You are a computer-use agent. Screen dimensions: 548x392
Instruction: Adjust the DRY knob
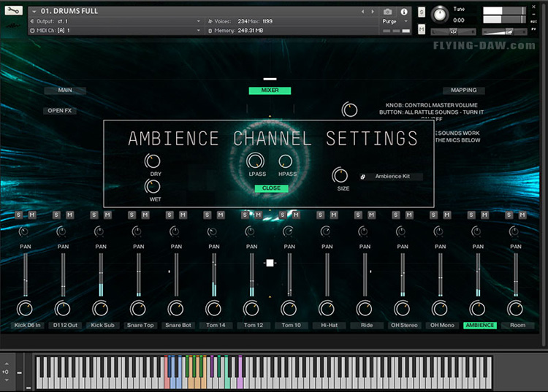click(153, 161)
